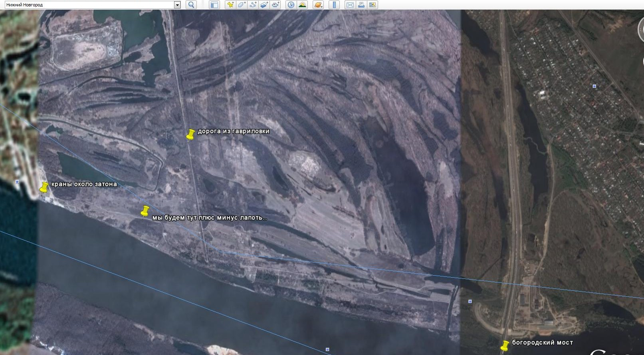View in Google Maps button
Screen dimensions: 644x355
373,5
